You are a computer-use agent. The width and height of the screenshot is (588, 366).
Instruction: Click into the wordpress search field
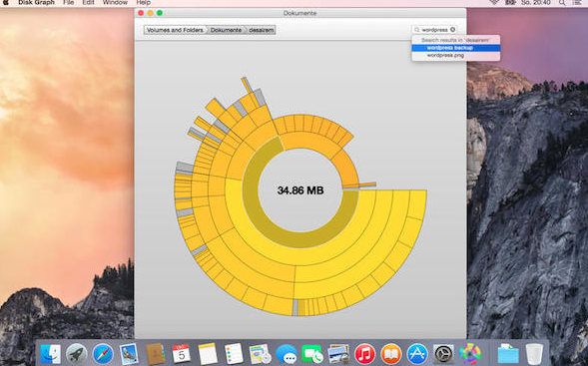click(x=434, y=30)
